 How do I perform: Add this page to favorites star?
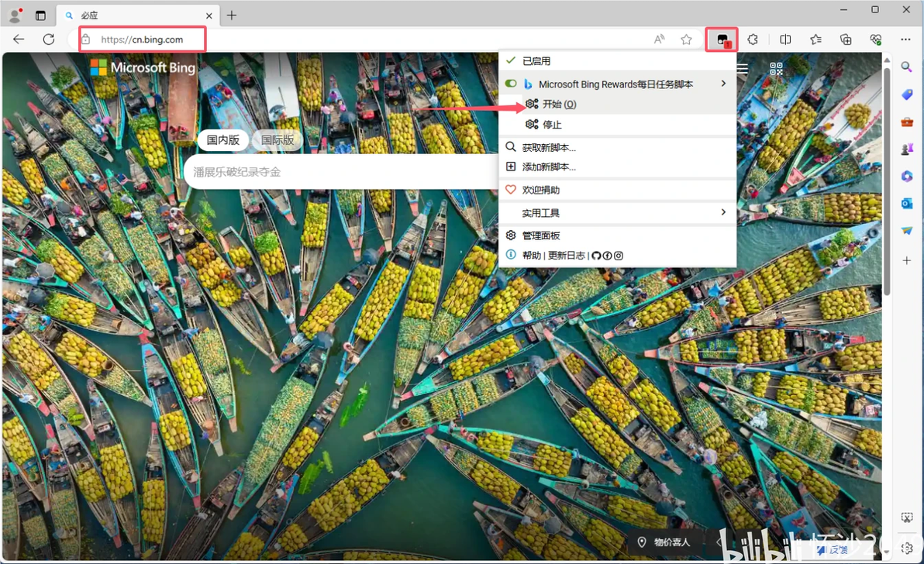pos(687,40)
